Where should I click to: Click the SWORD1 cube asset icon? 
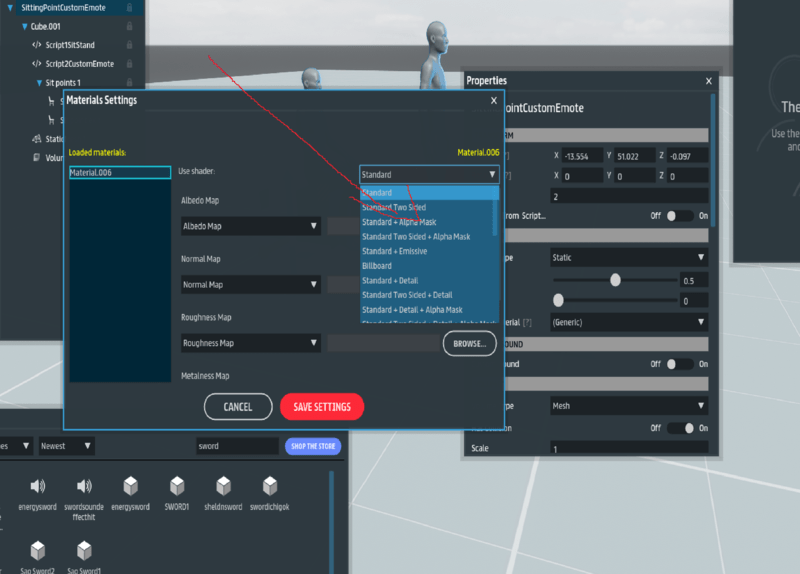pos(177,486)
